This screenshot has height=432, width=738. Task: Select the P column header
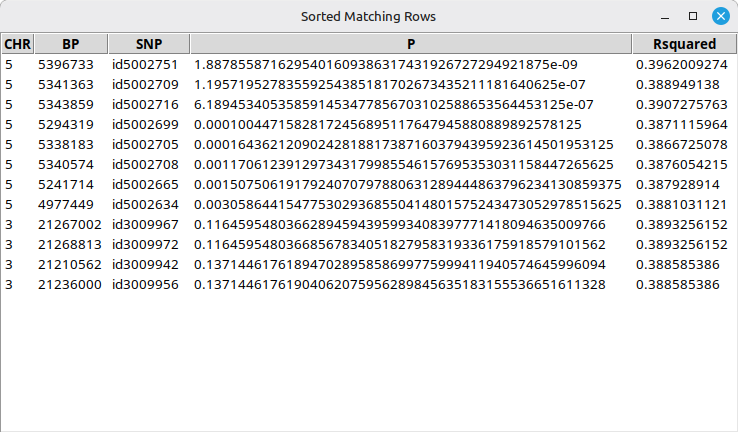click(410, 44)
